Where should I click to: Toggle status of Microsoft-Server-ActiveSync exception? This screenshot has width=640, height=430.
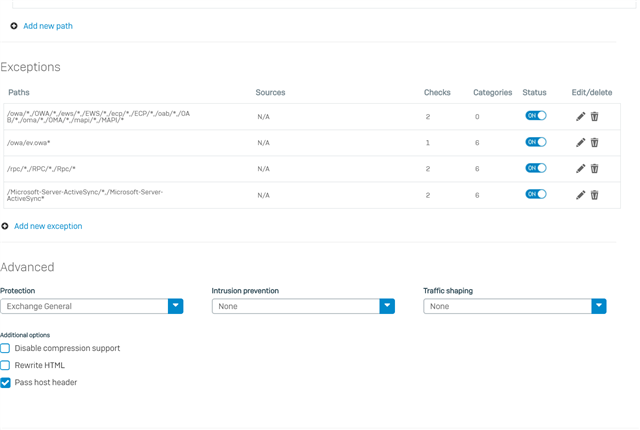[x=536, y=194]
